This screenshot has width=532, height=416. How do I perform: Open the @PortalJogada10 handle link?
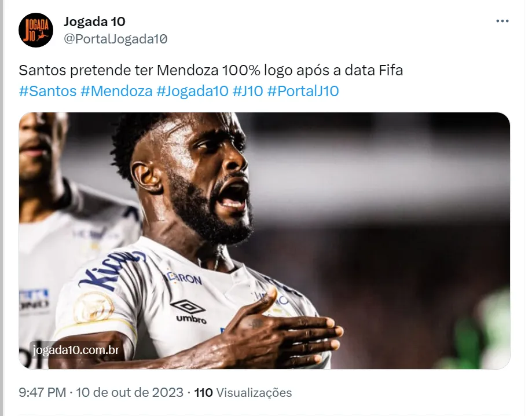pos(115,39)
